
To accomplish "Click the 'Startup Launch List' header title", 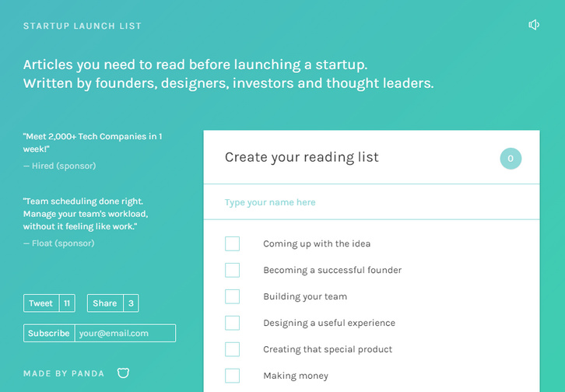I will click(82, 26).
